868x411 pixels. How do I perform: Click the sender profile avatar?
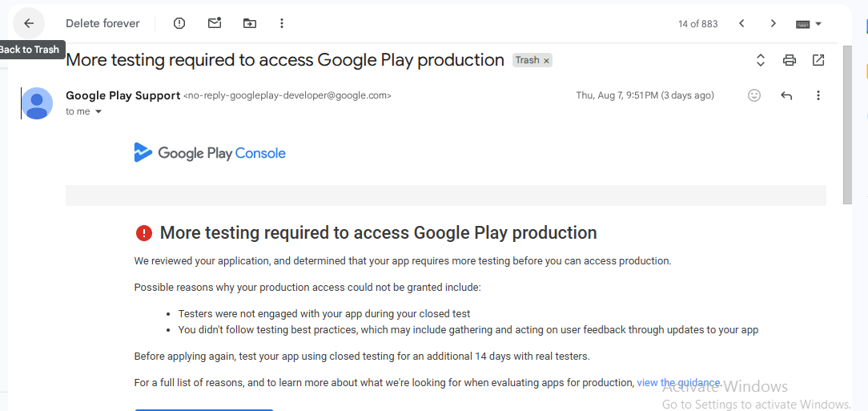tap(37, 103)
